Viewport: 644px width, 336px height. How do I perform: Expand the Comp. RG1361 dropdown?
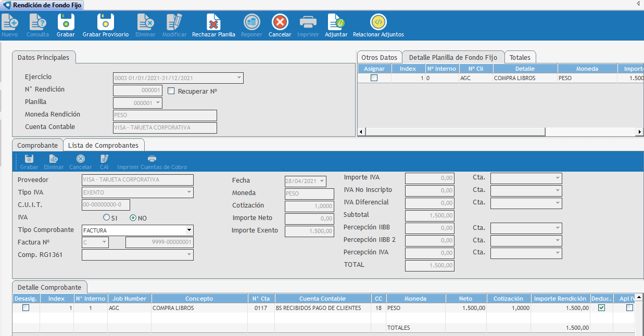click(189, 255)
